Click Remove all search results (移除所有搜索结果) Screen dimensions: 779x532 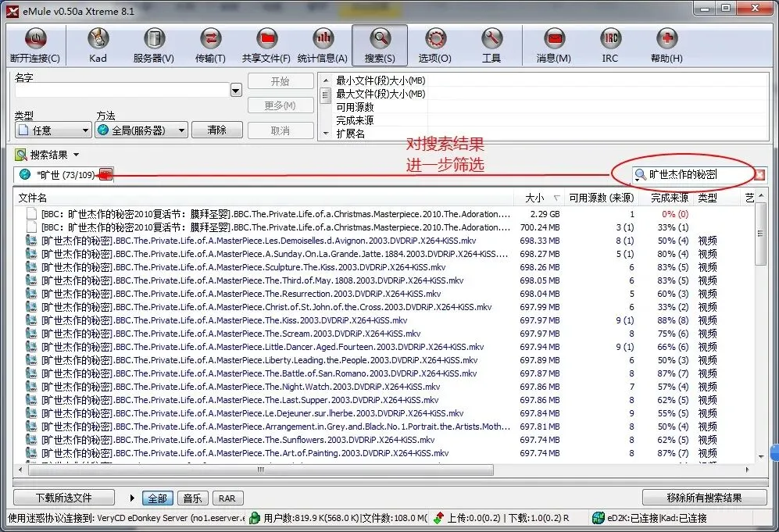[705, 498]
